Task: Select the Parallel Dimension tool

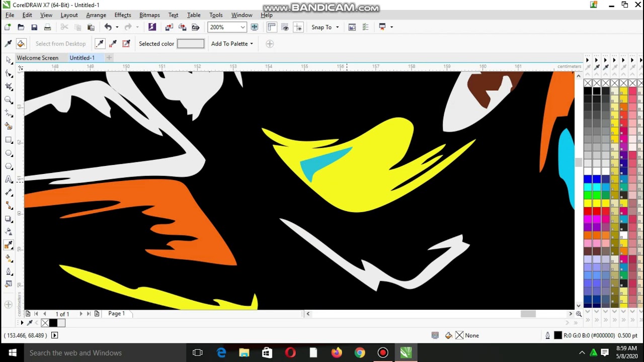Action: (9, 193)
